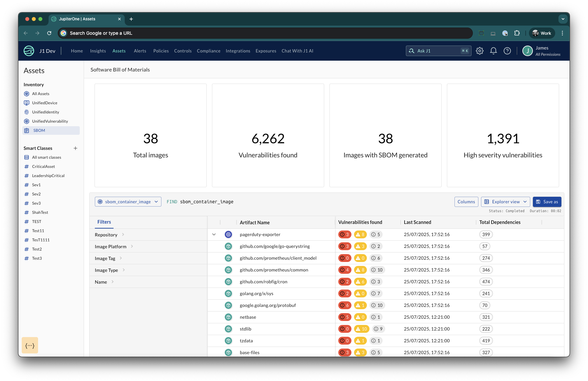Open the ShahTest smart class
Screen dimensions: 588x381
coord(40,212)
